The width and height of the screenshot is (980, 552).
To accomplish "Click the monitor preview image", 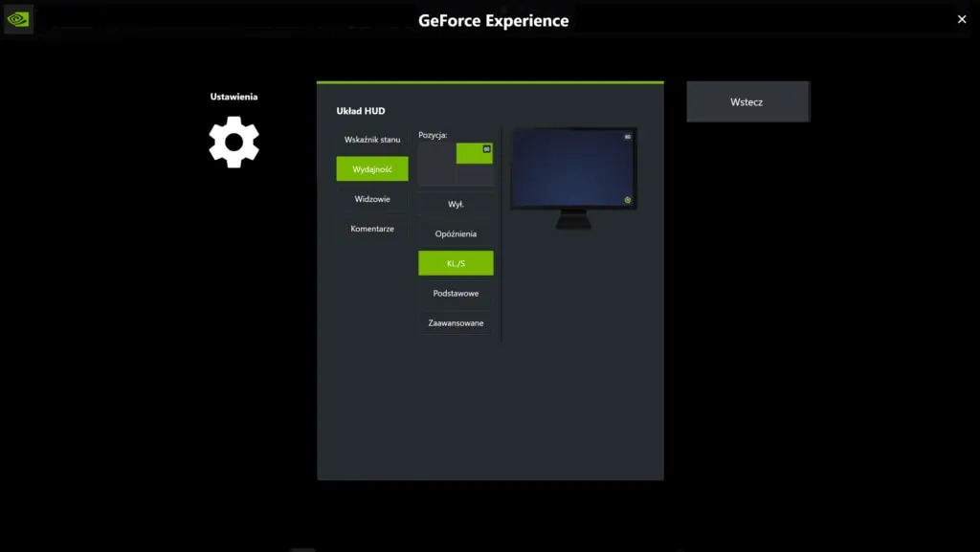I will [573, 178].
